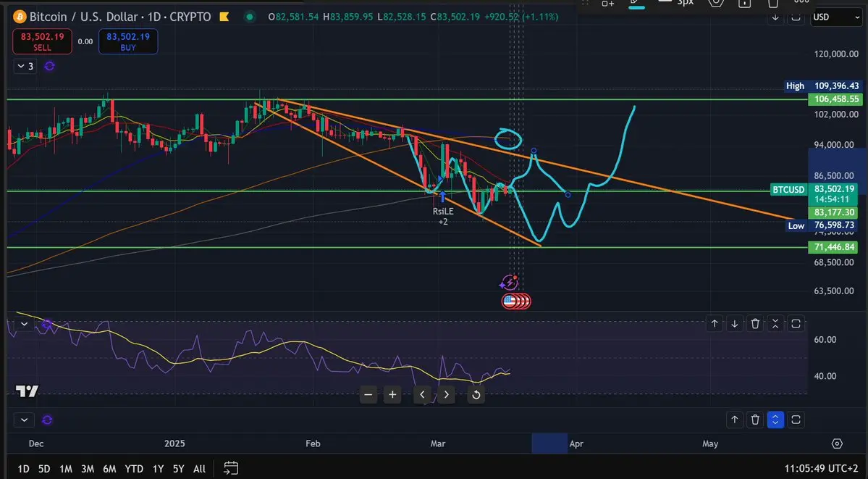Move the RSI pane down
The width and height of the screenshot is (868, 479).
pos(735,324)
